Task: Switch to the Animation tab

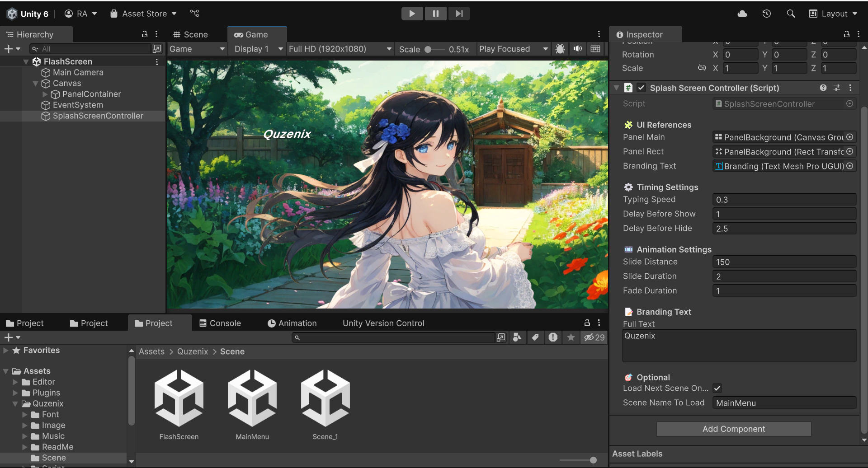Action: click(292, 323)
